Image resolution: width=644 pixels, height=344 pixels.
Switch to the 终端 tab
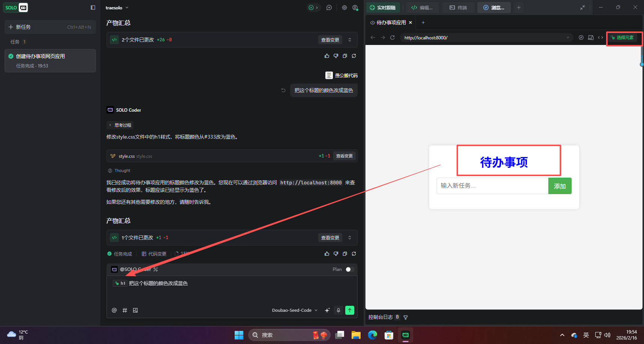point(458,7)
